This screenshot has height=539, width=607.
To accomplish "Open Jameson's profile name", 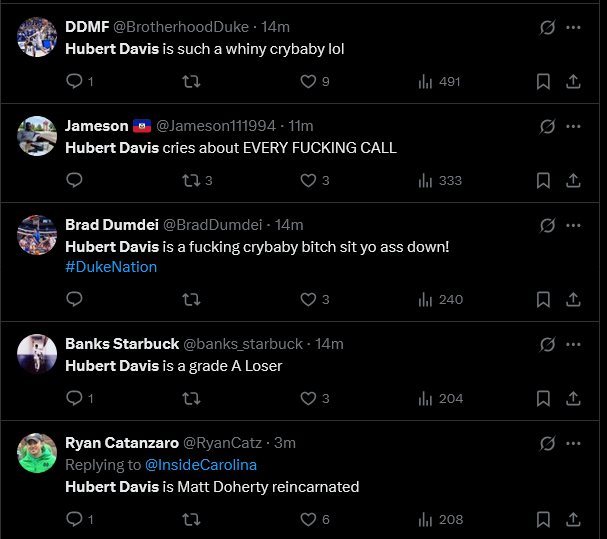I will (97, 126).
